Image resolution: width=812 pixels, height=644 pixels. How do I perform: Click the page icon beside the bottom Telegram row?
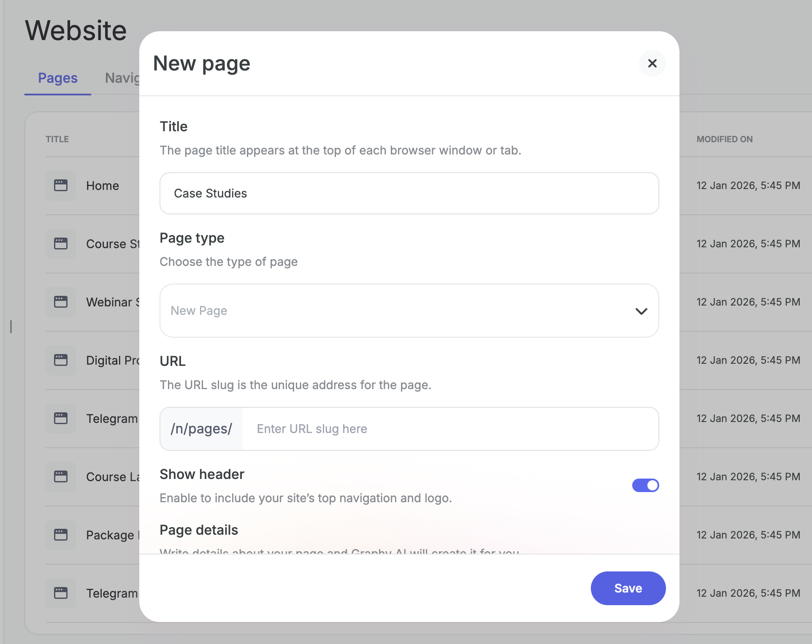click(x=61, y=593)
